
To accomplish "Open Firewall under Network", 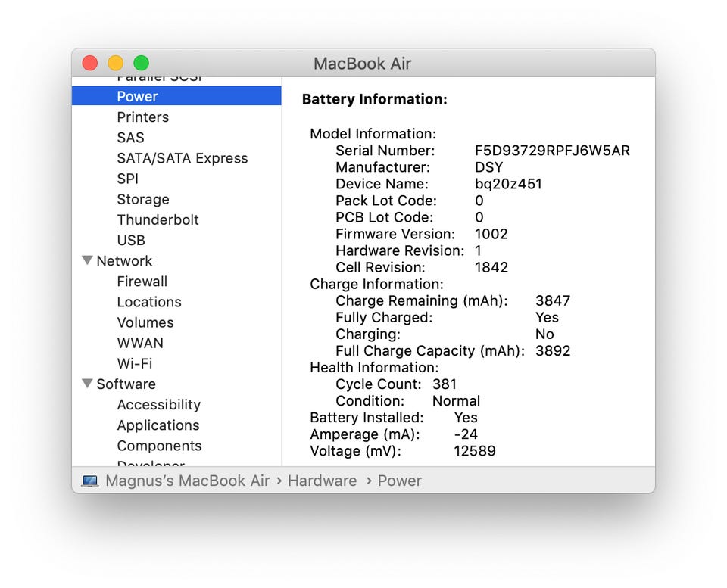I will [142, 282].
